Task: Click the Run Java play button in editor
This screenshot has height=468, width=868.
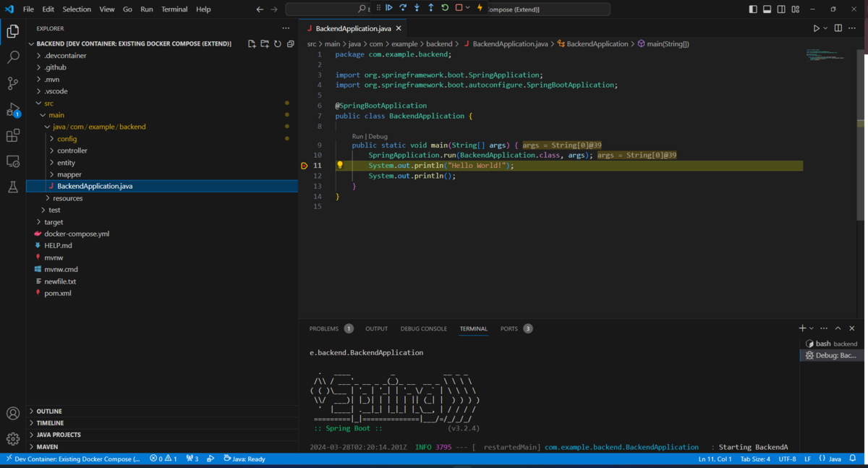Action: pos(816,28)
